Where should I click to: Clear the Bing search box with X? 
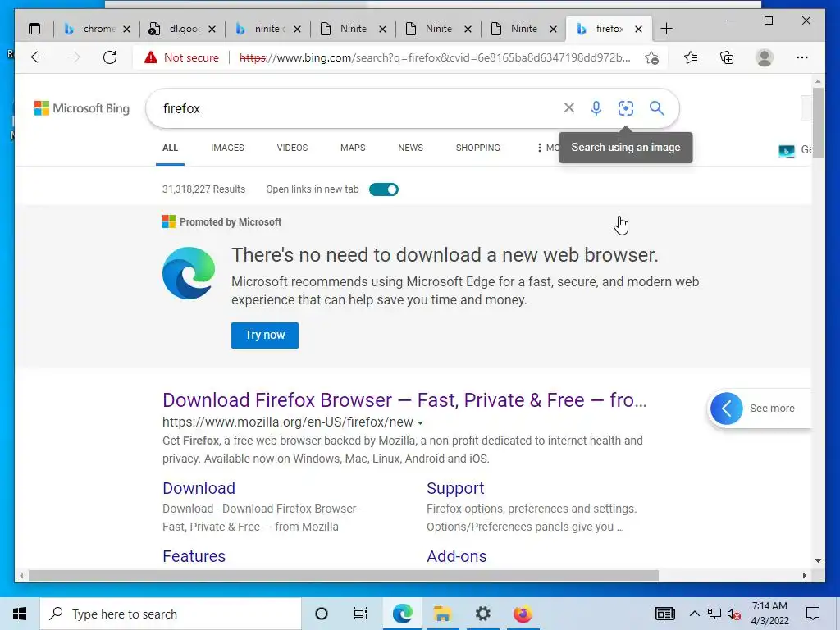569,108
